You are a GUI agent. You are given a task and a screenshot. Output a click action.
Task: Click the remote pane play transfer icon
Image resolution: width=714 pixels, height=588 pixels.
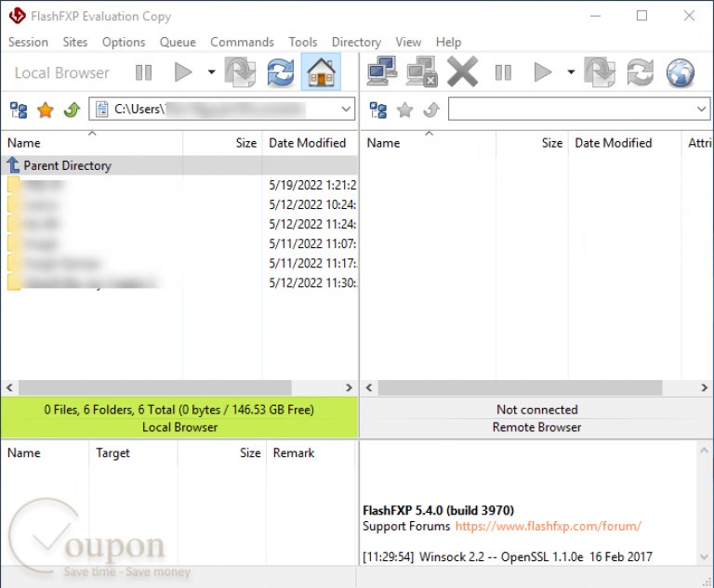[x=542, y=72]
